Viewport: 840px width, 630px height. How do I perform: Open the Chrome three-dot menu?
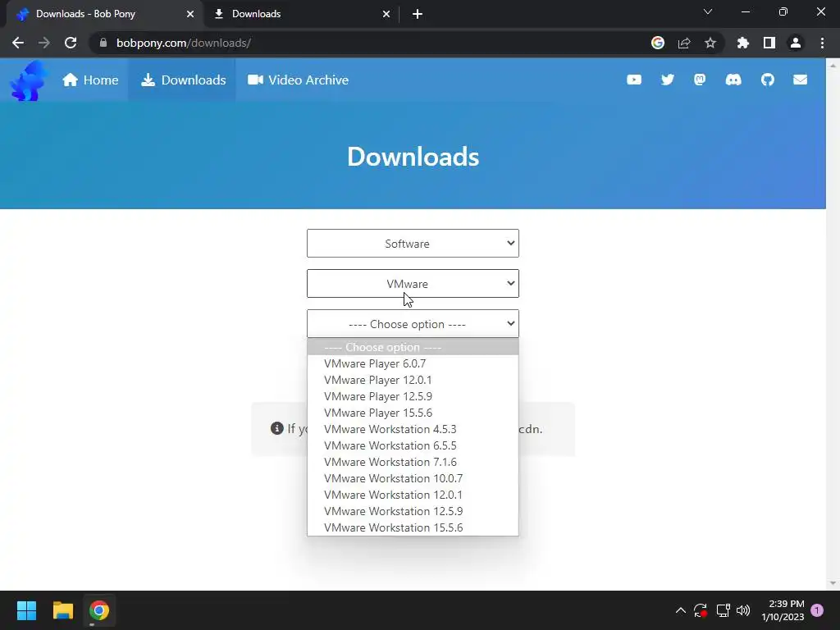click(x=822, y=43)
